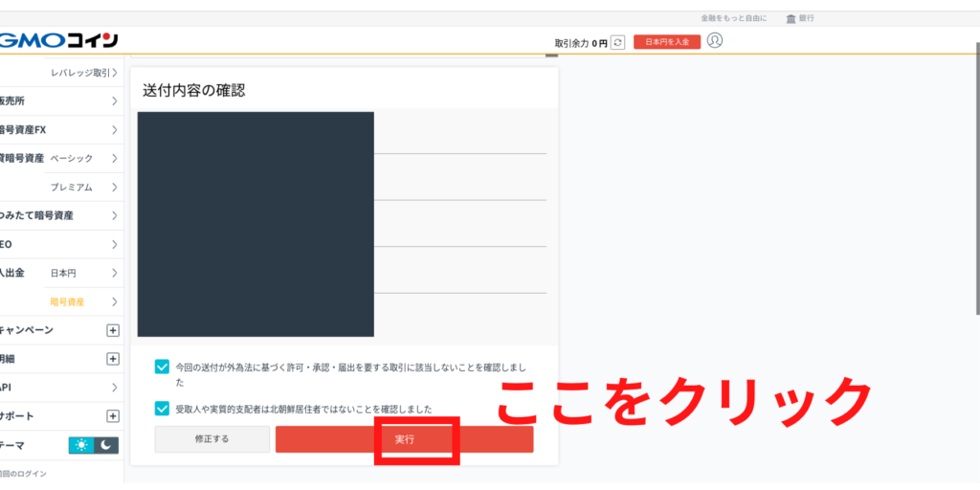
Task: Click the 日本円を入金 deposit button
Action: coord(667,42)
